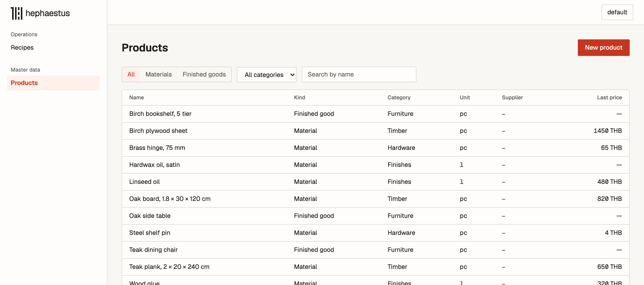Click the Master data sidebar section label
Viewport: 644px width, 285px height.
click(x=25, y=70)
